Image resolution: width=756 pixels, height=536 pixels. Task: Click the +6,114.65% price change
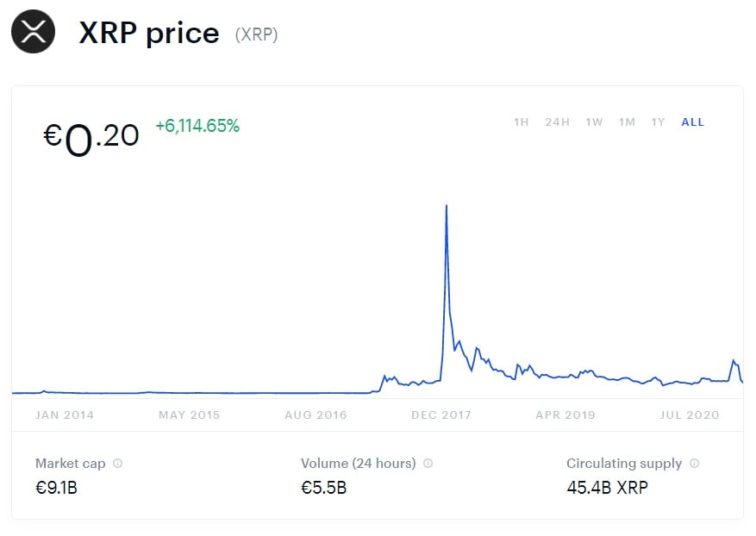point(197,126)
